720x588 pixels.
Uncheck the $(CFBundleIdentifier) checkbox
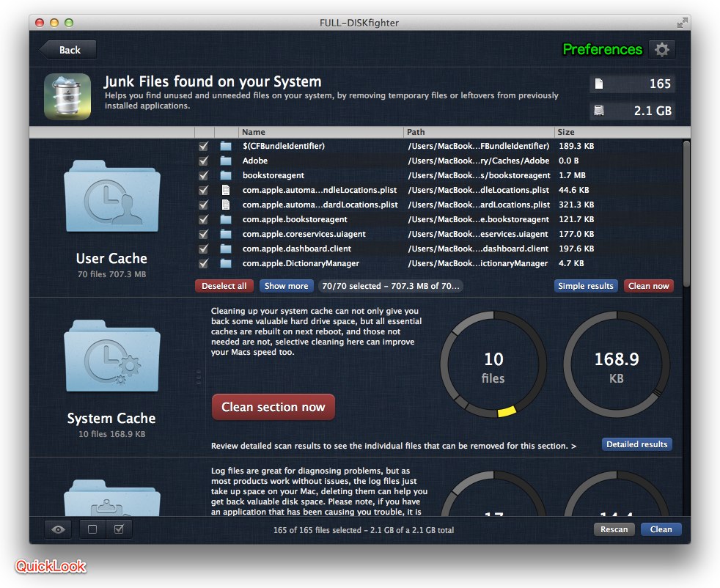pos(203,146)
